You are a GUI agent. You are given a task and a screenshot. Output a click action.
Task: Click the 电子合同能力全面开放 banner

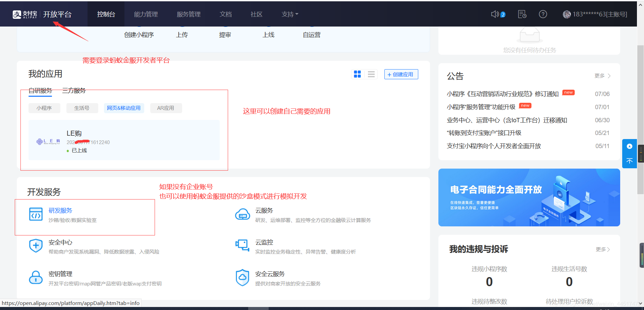(529, 197)
